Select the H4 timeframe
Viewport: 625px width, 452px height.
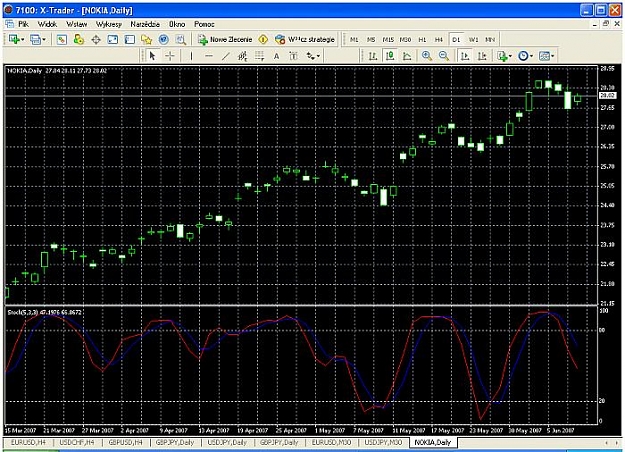point(438,39)
